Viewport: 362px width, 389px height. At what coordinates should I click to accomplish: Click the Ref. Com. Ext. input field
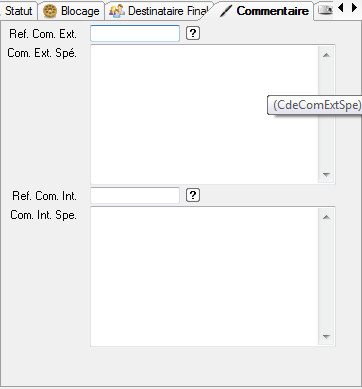point(135,33)
